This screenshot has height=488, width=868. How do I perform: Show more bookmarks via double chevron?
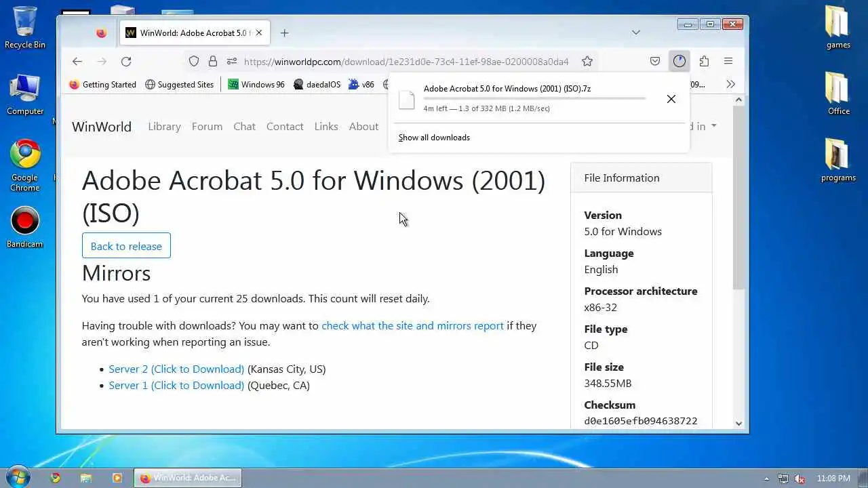pos(730,84)
